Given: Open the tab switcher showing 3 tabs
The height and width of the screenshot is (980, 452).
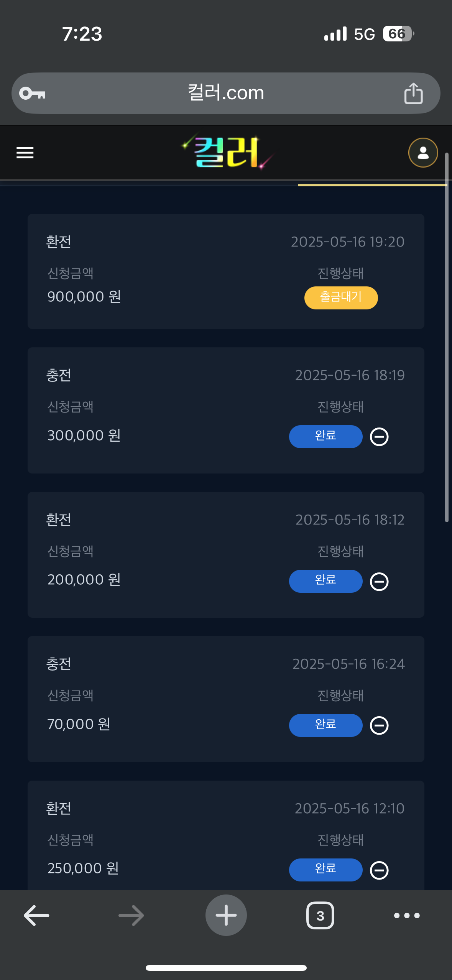Looking at the screenshot, I should click(320, 915).
